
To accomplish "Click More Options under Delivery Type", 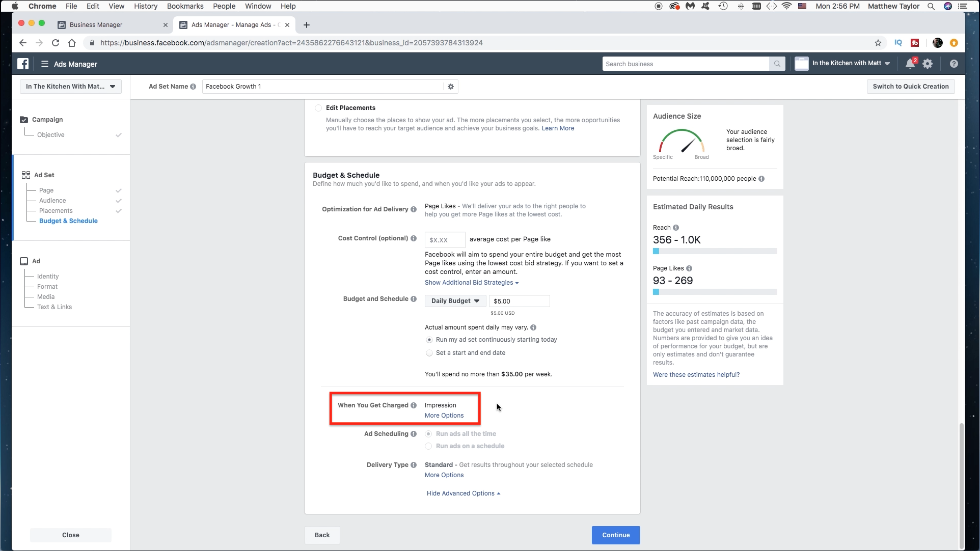I will [444, 475].
